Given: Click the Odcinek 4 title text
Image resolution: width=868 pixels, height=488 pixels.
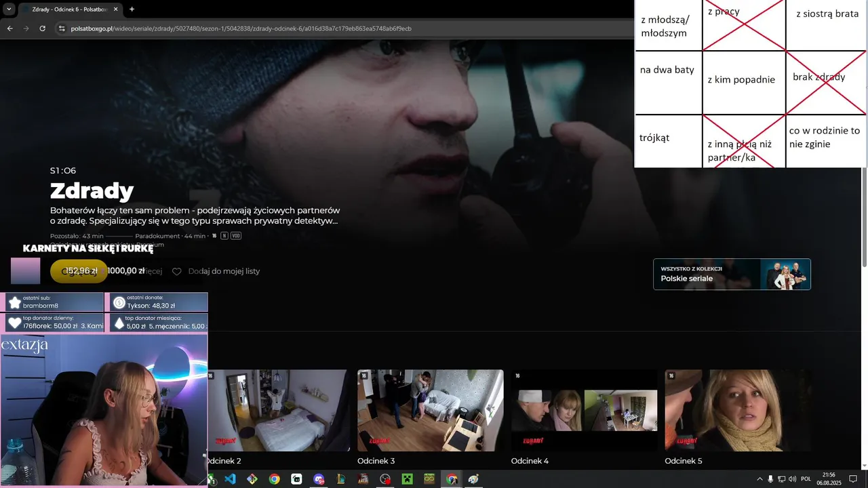Looking at the screenshot, I should click(x=530, y=461).
